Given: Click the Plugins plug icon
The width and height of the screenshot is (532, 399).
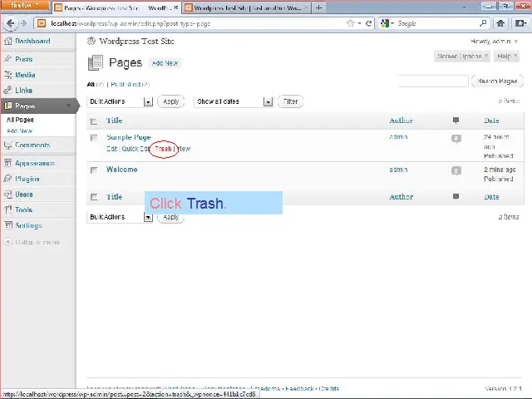Looking at the screenshot, I should (x=7, y=179).
